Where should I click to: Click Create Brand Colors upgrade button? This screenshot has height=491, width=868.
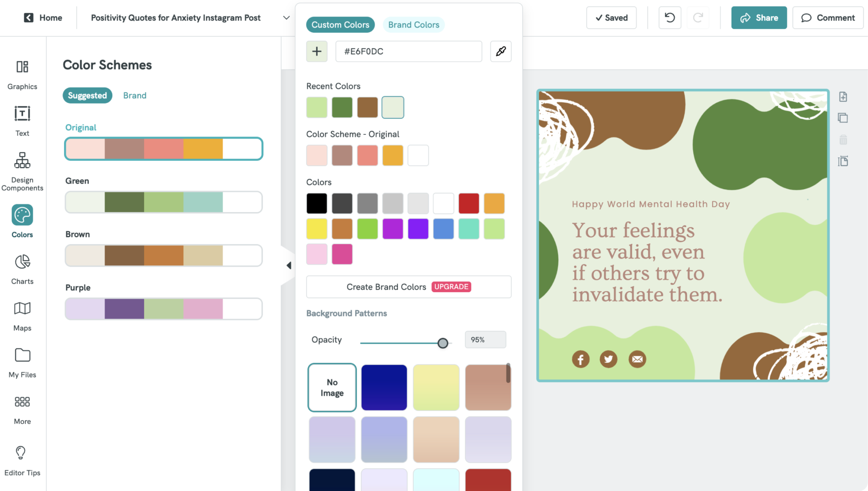(409, 286)
